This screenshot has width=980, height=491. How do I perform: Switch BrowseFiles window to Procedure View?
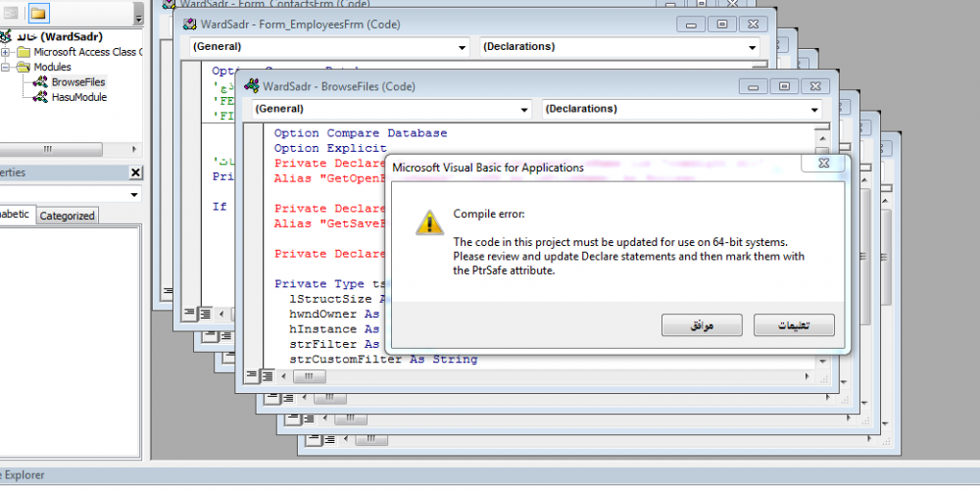(x=251, y=376)
